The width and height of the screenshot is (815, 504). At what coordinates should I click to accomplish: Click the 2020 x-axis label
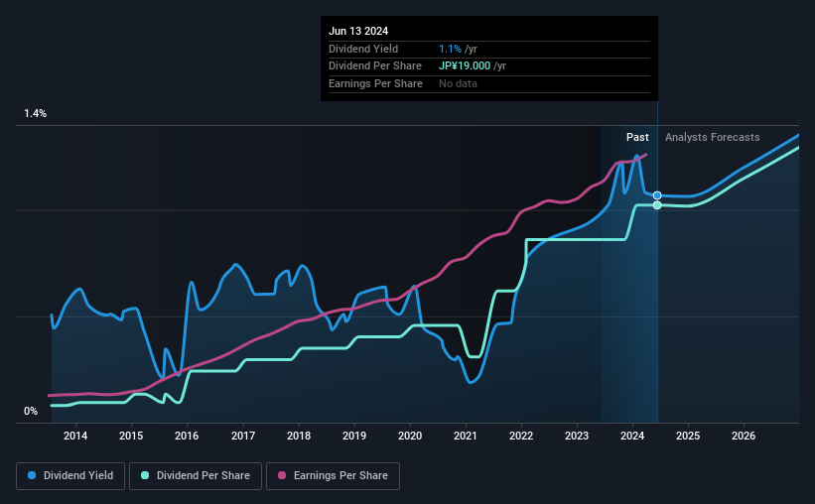pos(410,436)
